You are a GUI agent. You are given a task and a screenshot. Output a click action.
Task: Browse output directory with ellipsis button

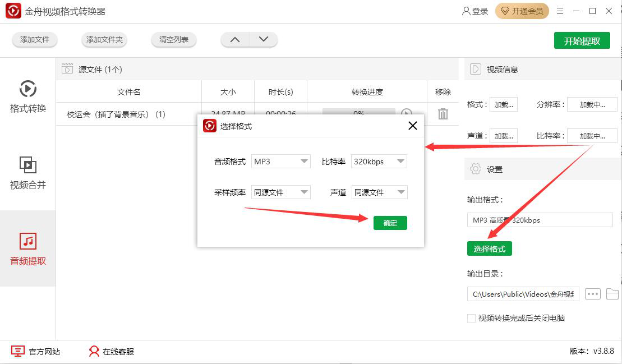click(x=593, y=294)
